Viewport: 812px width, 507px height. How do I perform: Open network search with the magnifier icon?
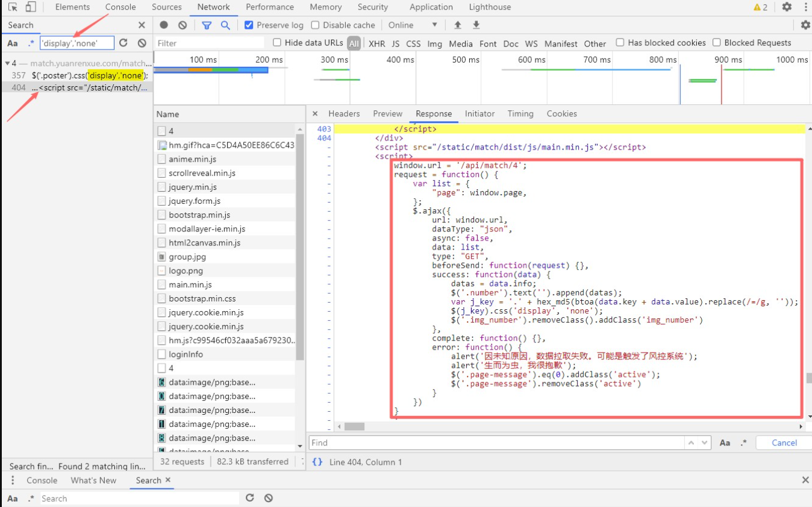[225, 25]
